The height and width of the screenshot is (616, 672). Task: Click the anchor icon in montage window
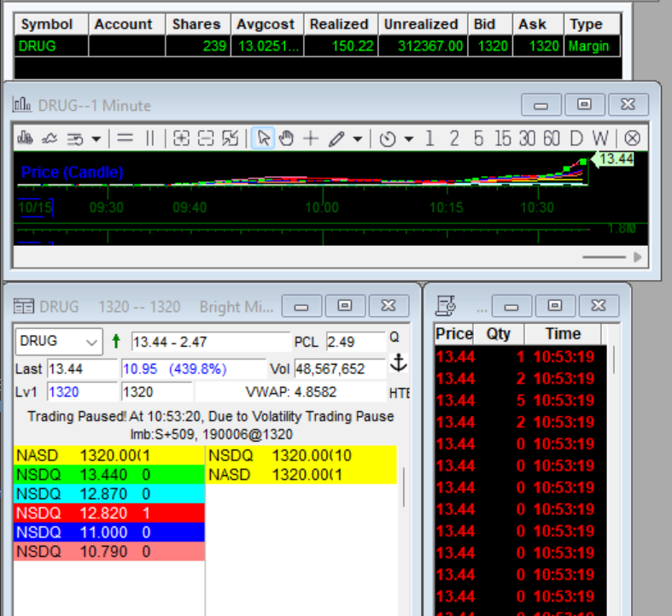point(399,362)
